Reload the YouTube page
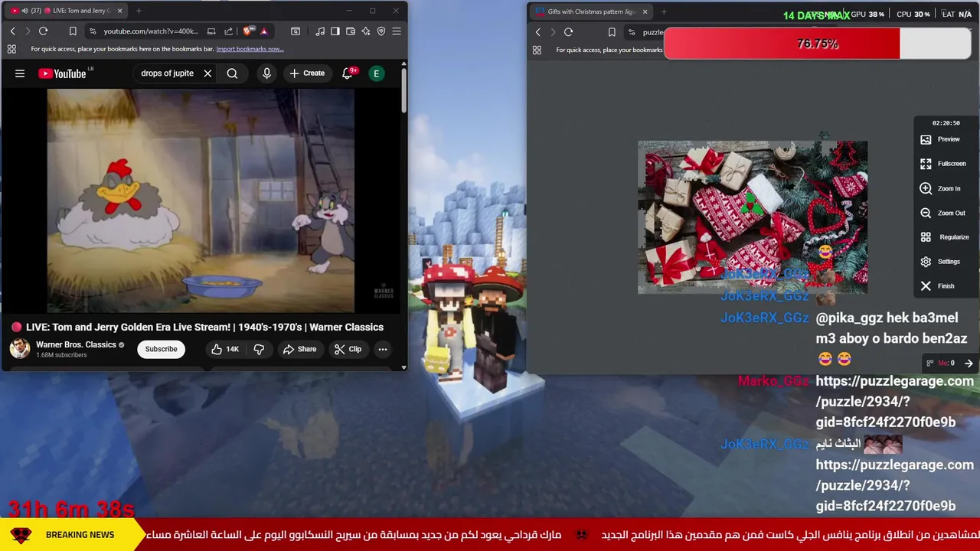 (43, 31)
